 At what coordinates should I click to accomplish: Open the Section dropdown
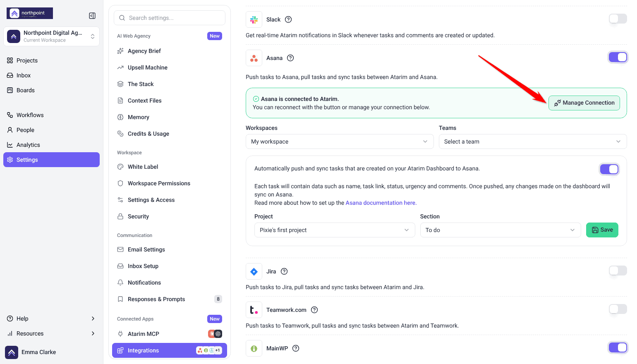pos(500,230)
